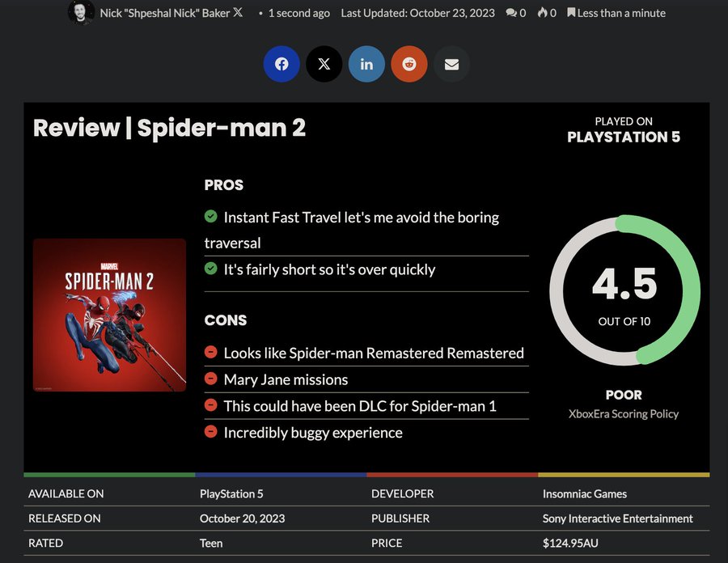This screenshot has height=563, width=728.
Task: Click "October 20, 2023" release date
Action: 243,519
